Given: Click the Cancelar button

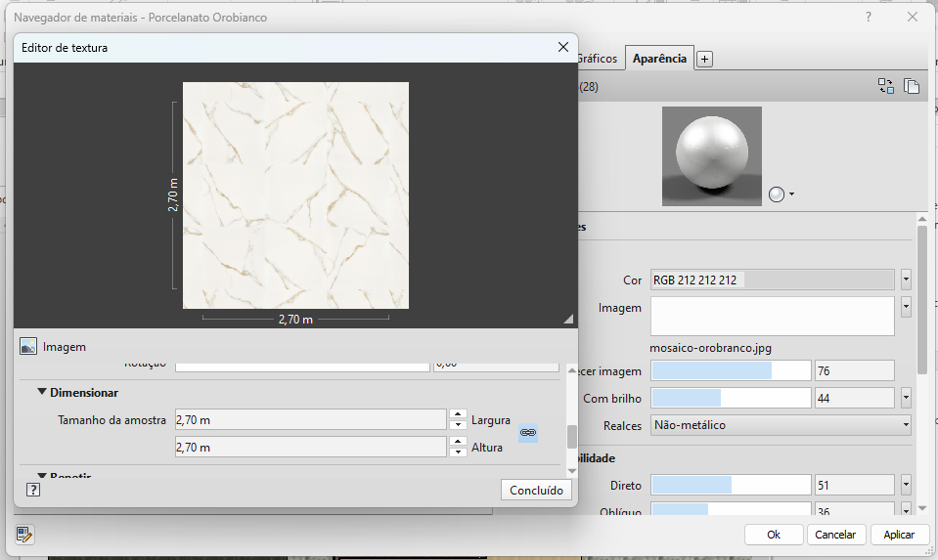Looking at the screenshot, I should pyautogui.click(x=835, y=535).
